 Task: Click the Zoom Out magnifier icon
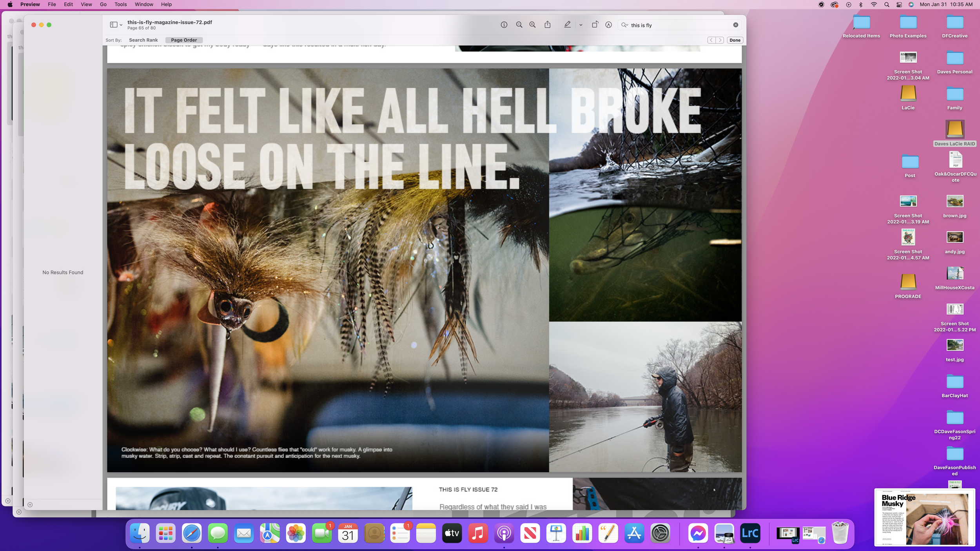pos(519,25)
